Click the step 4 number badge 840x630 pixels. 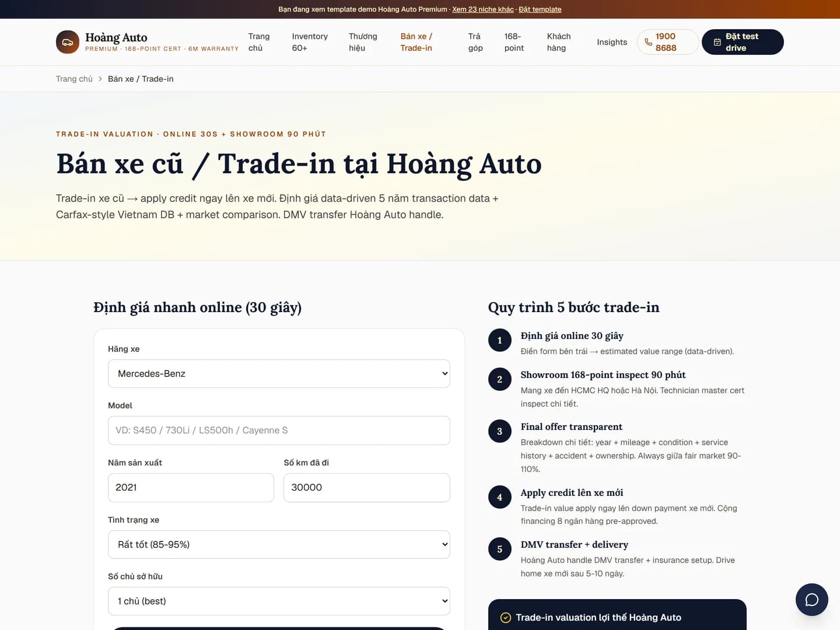500,497
